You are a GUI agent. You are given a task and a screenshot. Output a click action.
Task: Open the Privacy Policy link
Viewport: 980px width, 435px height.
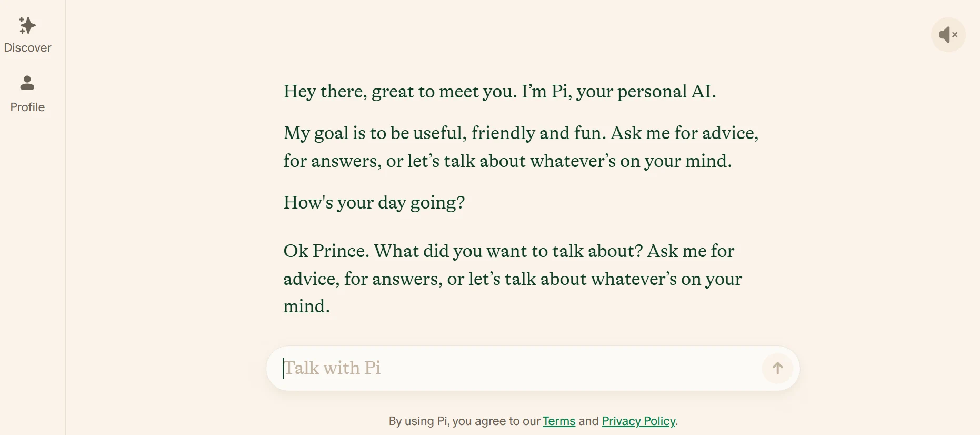[638, 421]
